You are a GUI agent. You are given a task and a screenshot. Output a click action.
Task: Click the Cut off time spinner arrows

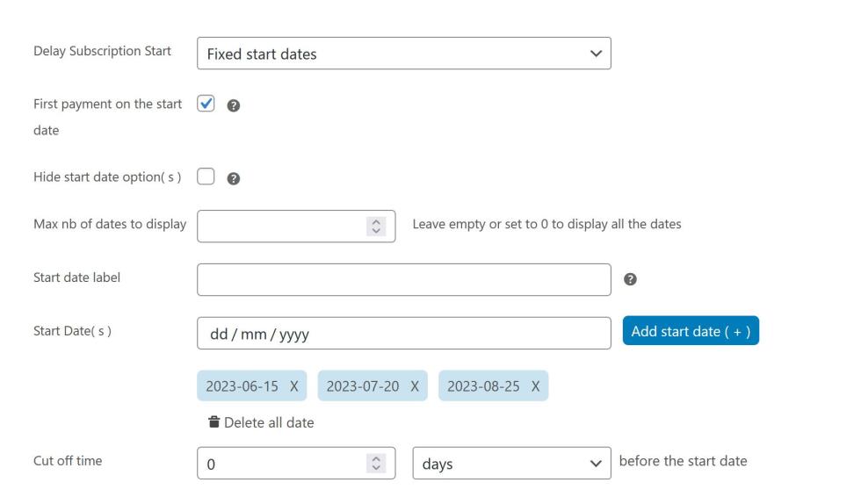click(376, 464)
